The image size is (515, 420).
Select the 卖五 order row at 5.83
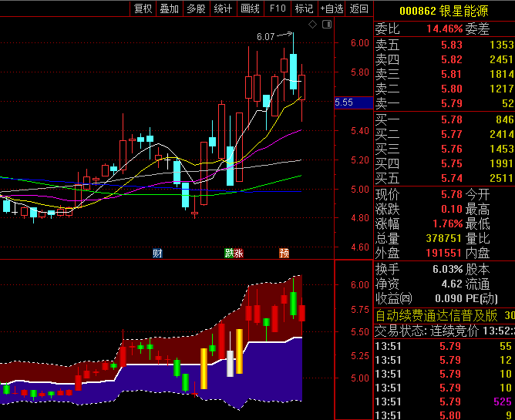tap(445, 45)
